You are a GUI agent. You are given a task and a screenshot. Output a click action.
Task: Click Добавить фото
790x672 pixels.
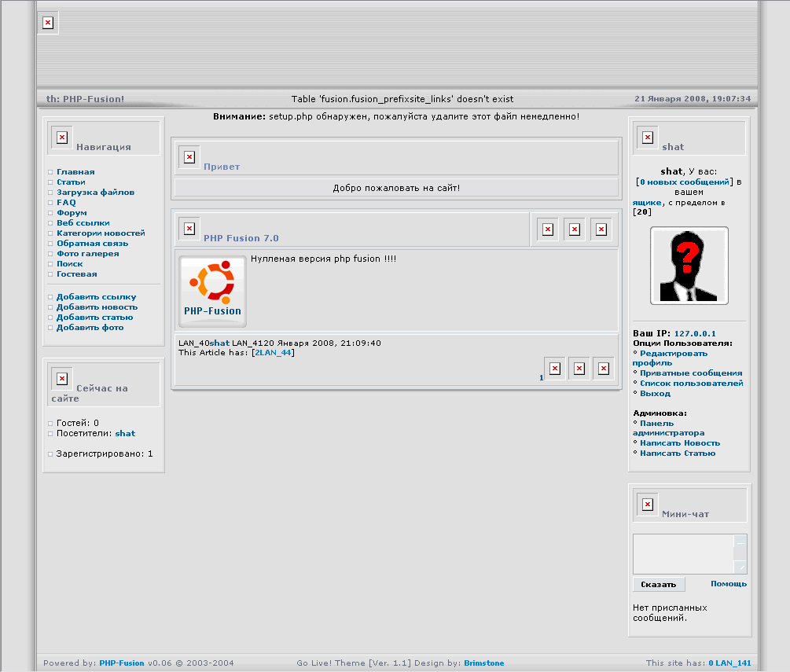coord(90,328)
